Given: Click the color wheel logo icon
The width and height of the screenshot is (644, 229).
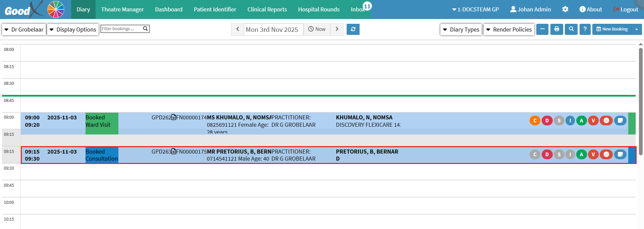Looking at the screenshot, I should [x=56, y=9].
